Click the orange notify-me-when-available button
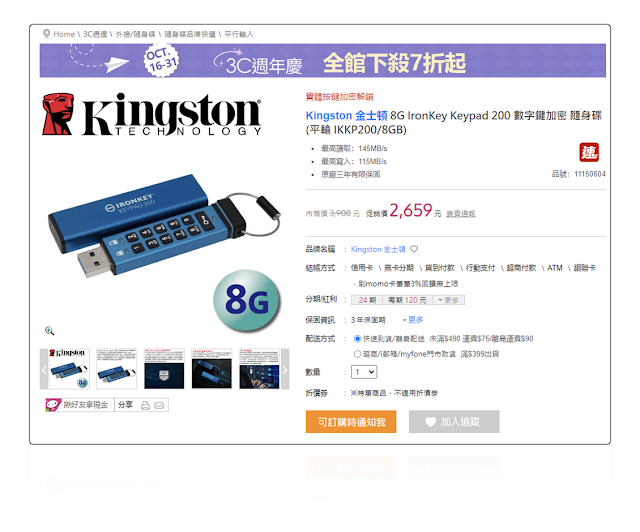The height and width of the screenshot is (532, 640). click(x=351, y=422)
